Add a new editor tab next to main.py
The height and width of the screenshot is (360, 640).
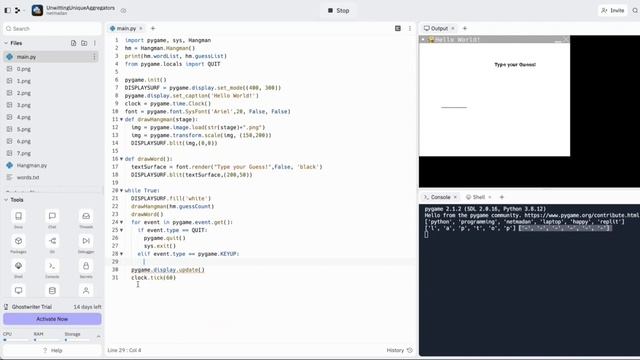pos(153,28)
